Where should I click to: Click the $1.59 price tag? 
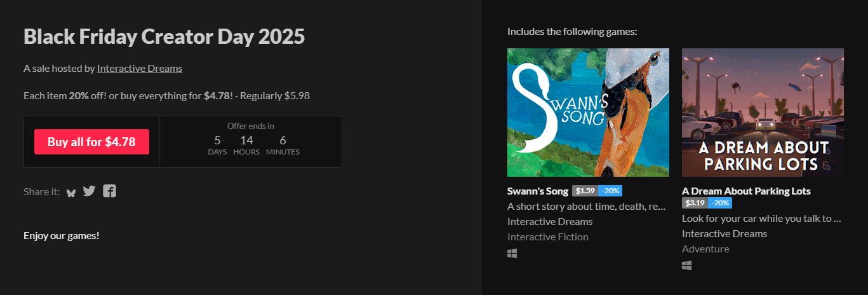pyautogui.click(x=585, y=191)
